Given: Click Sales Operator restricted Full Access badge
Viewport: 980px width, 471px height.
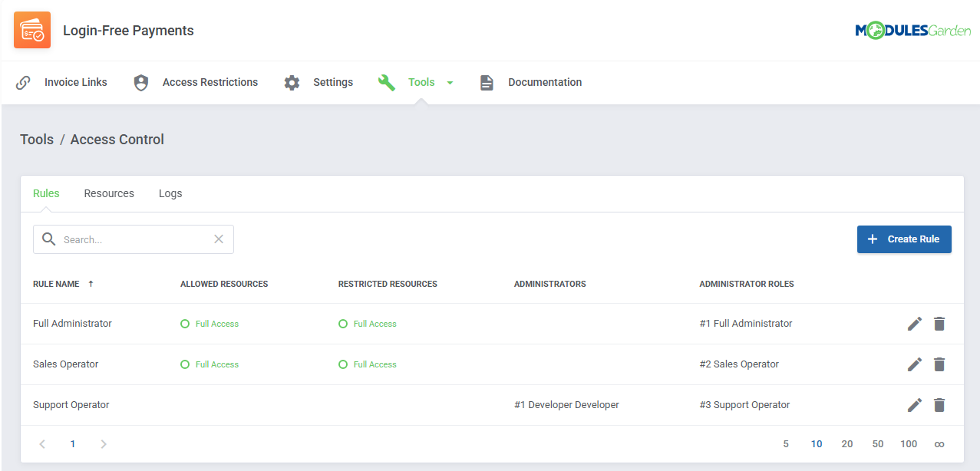Looking at the screenshot, I should click(368, 364).
